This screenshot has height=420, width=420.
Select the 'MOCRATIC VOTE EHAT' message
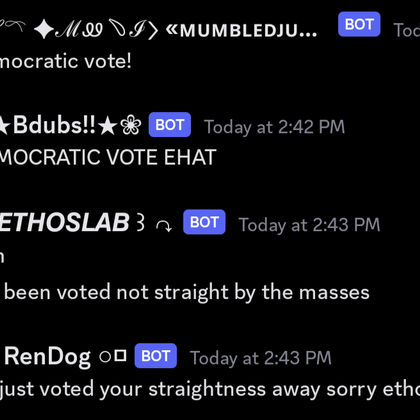coord(108,157)
